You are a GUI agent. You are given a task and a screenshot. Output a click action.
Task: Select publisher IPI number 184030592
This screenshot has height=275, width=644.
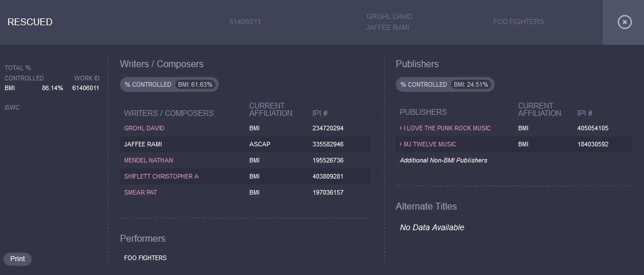593,144
